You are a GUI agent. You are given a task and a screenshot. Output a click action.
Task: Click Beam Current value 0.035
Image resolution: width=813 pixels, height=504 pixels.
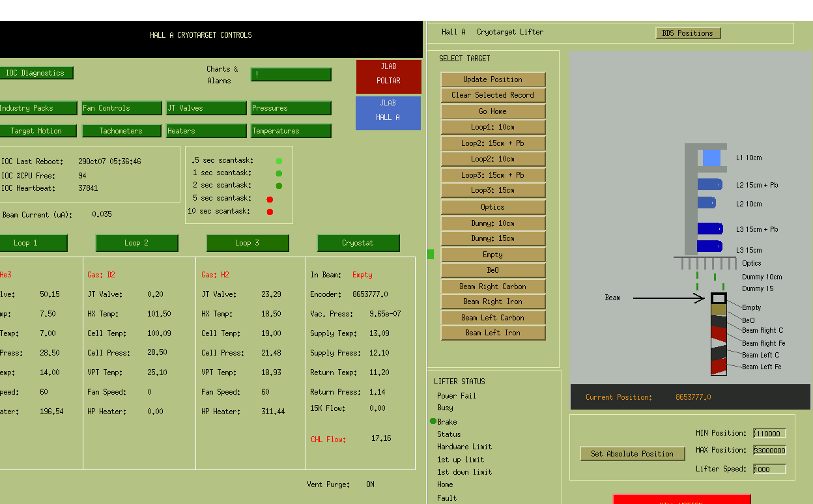pos(102,214)
